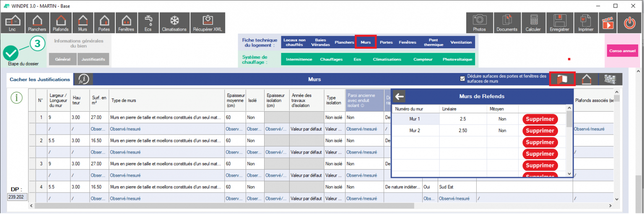
Task: Open the Lnc toolbar icon
Action: [13, 23]
